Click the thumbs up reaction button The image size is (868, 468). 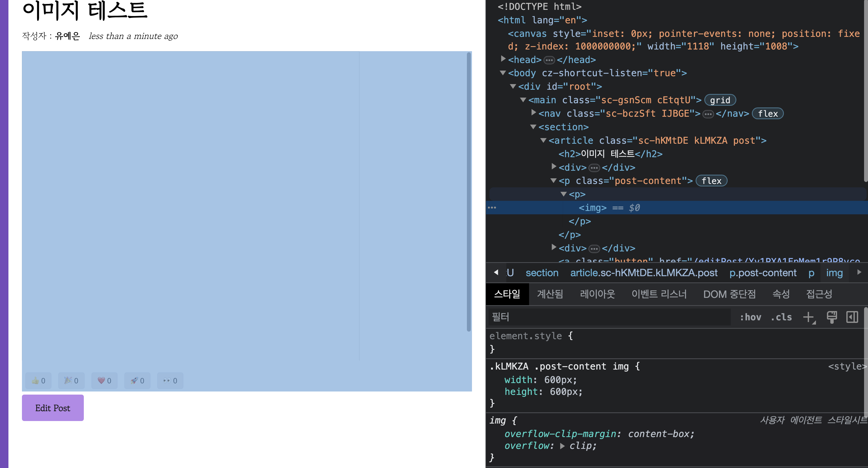[39, 381]
